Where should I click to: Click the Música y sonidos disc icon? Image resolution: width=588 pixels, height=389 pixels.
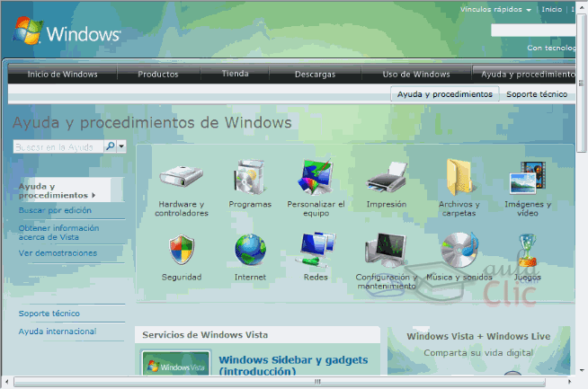click(x=459, y=249)
